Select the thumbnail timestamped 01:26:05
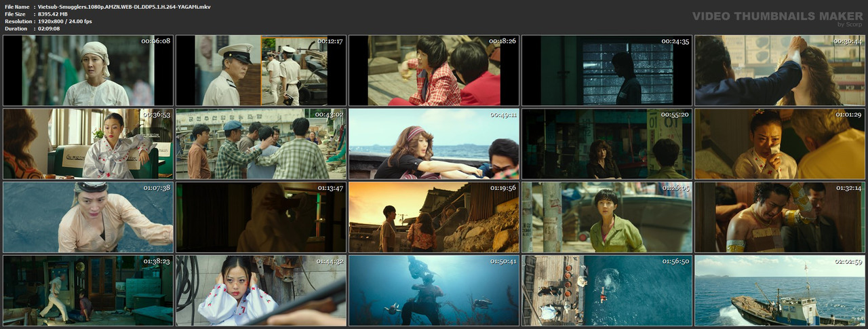This screenshot has width=868, height=329. 607,217
